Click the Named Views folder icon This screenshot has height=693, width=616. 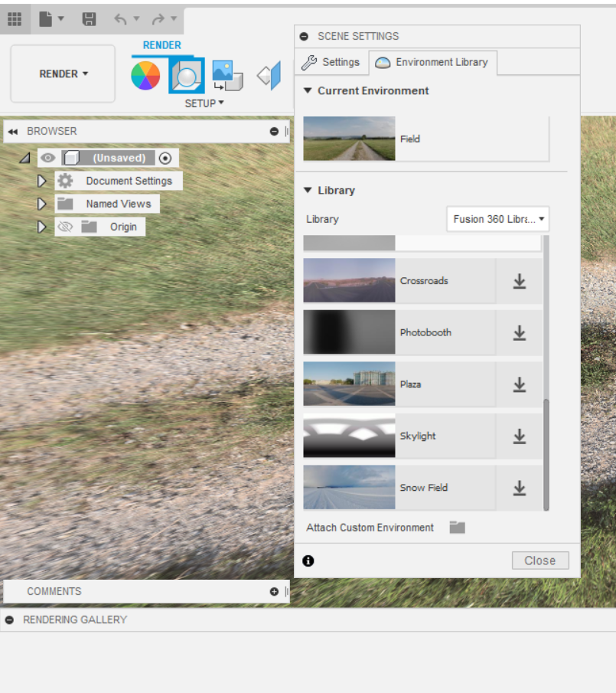pos(65,204)
